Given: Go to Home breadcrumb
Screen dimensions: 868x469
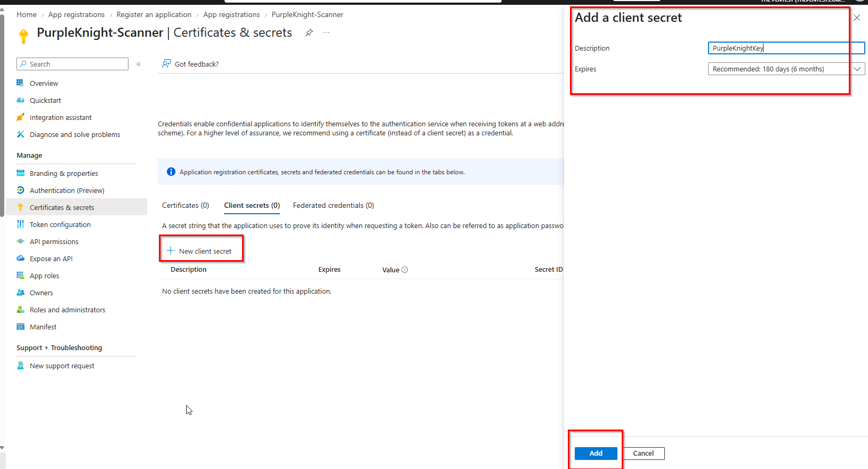Looking at the screenshot, I should [x=27, y=14].
